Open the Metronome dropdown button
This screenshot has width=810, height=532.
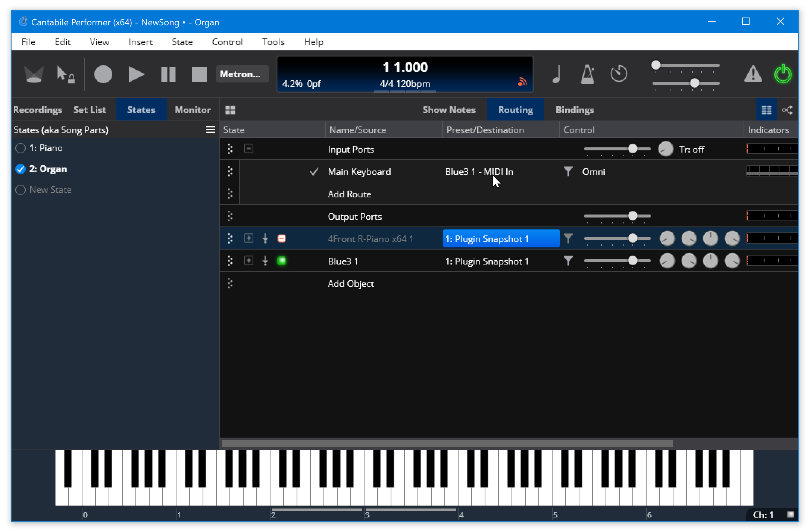coord(242,74)
